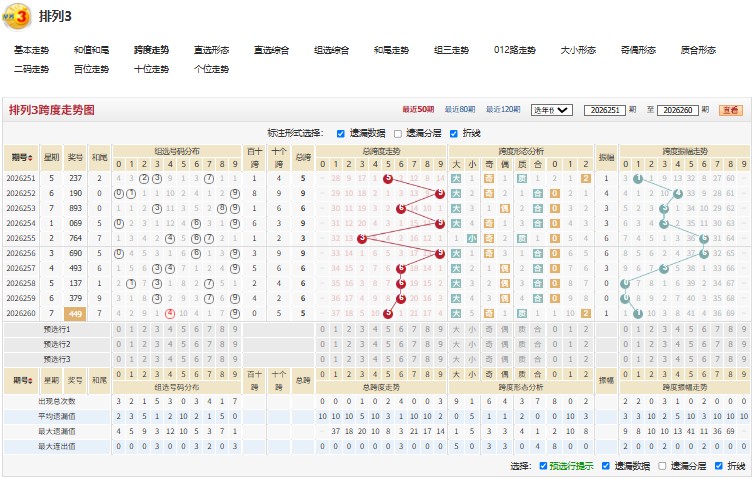The image size is (753, 479).
Task: Click top 跨度形态分析 column header
Action: (521, 151)
